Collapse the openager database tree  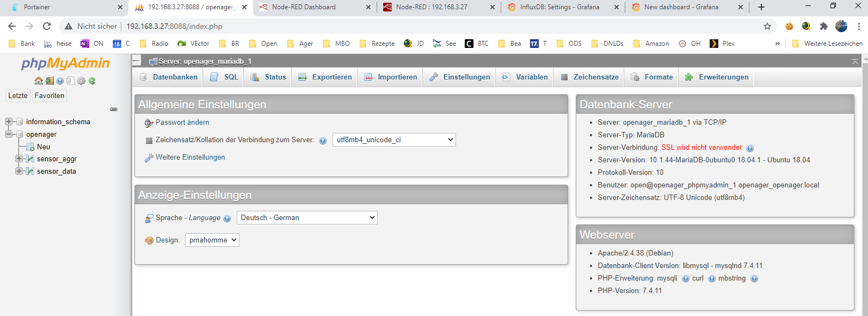tap(9, 135)
